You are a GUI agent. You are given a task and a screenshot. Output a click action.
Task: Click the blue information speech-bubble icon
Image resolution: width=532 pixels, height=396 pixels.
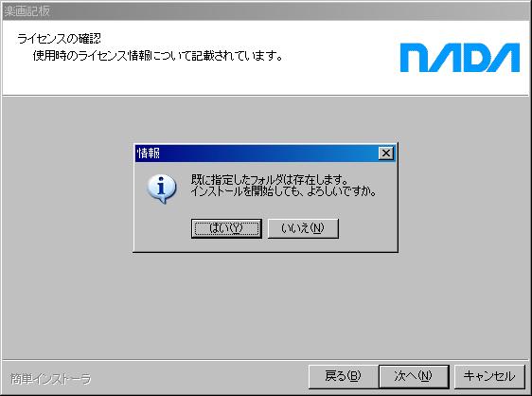[162, 189]
